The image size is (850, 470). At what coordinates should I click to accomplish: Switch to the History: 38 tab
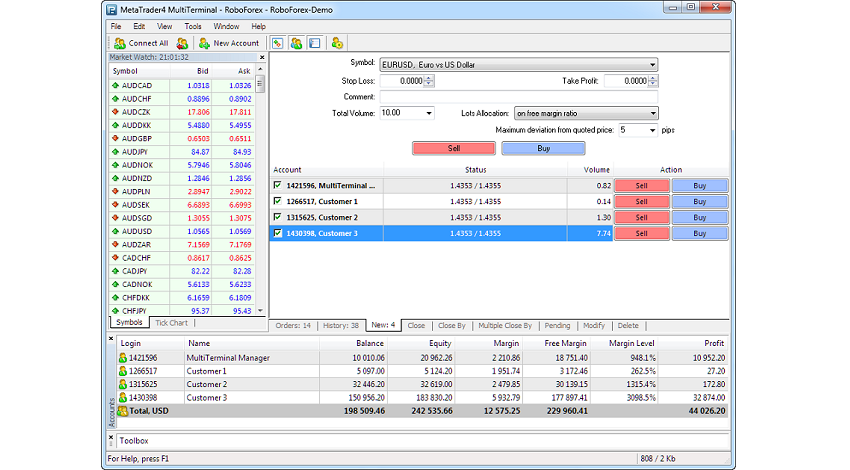click(x=340, y=326)
